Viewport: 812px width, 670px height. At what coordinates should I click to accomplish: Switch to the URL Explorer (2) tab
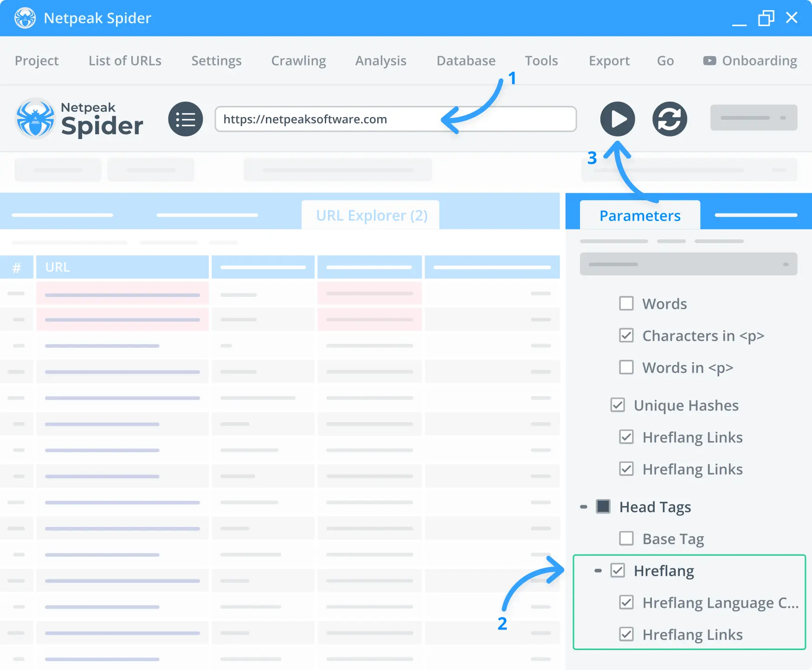371,215
